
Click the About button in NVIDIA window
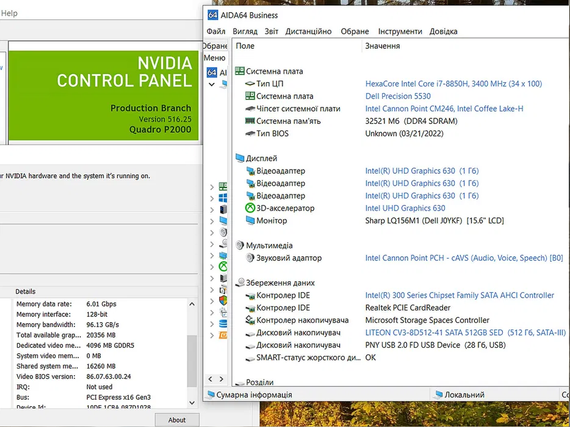177,420
